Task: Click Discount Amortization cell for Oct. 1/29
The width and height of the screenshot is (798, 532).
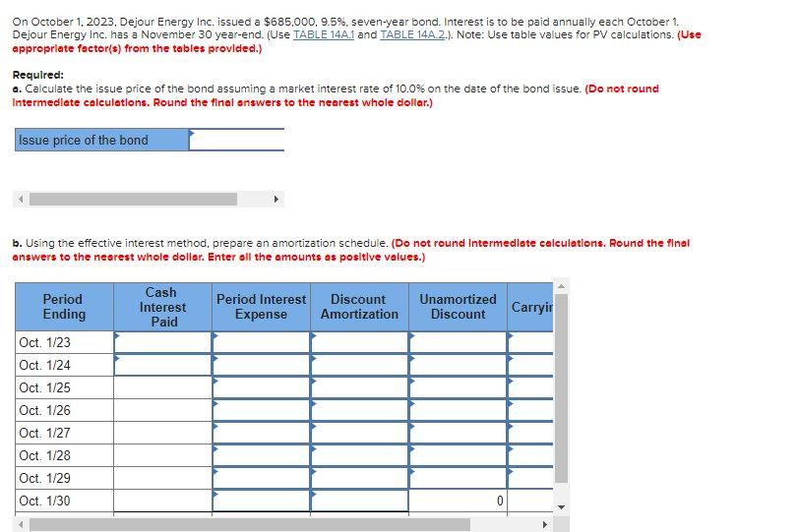Action: coord(359,478)
